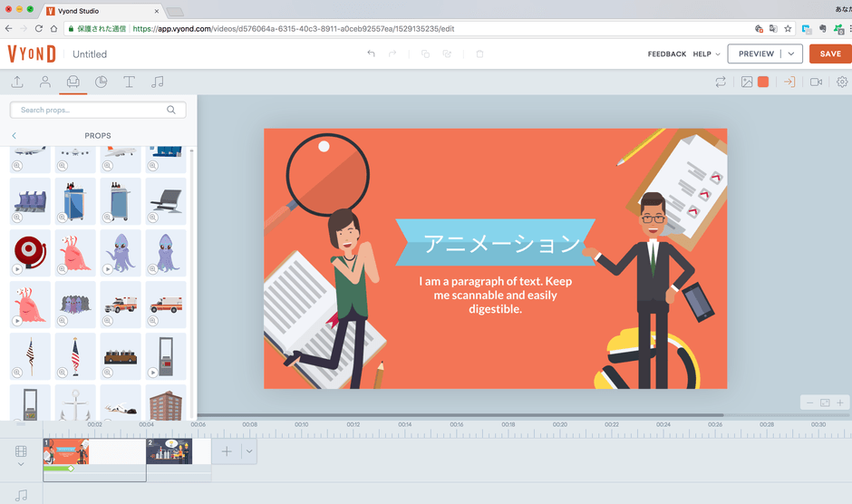
Task: Open the Text library panel
Action: (129, 82)
